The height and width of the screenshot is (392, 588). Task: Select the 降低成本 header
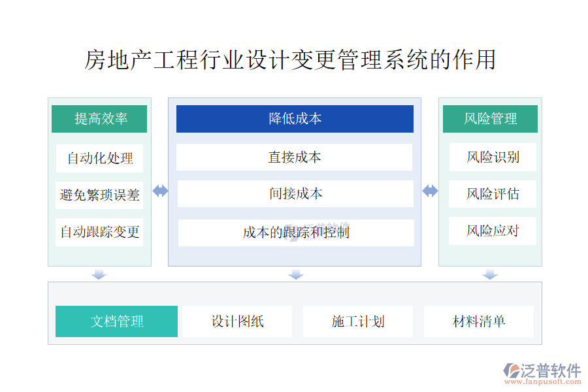coord(295,118)
